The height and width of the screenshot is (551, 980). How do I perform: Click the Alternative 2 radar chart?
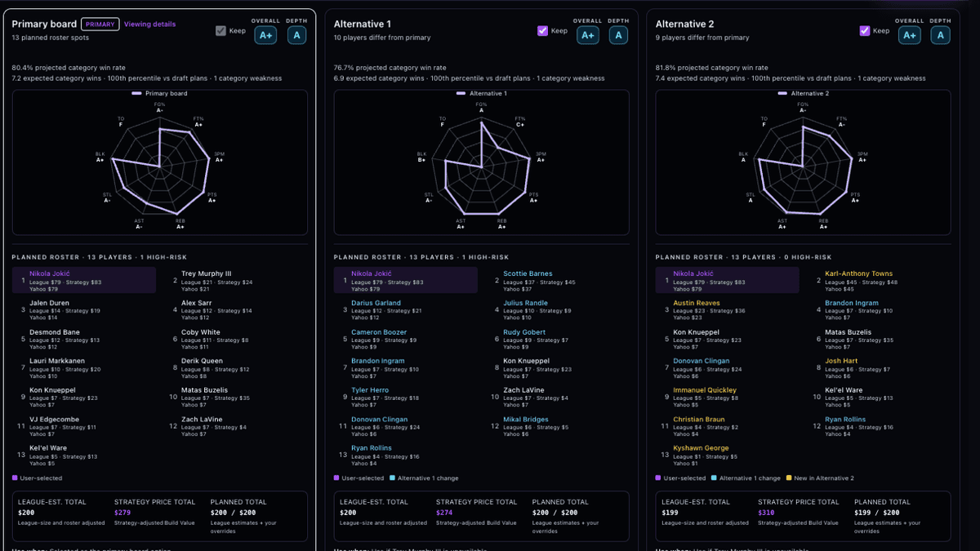(804, 161)
